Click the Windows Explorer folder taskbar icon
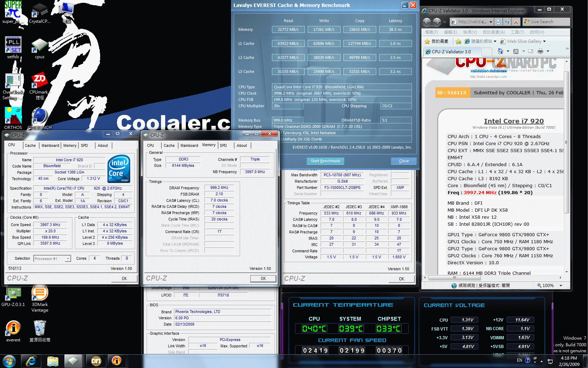The image size is (588, 368). (52, 361)
